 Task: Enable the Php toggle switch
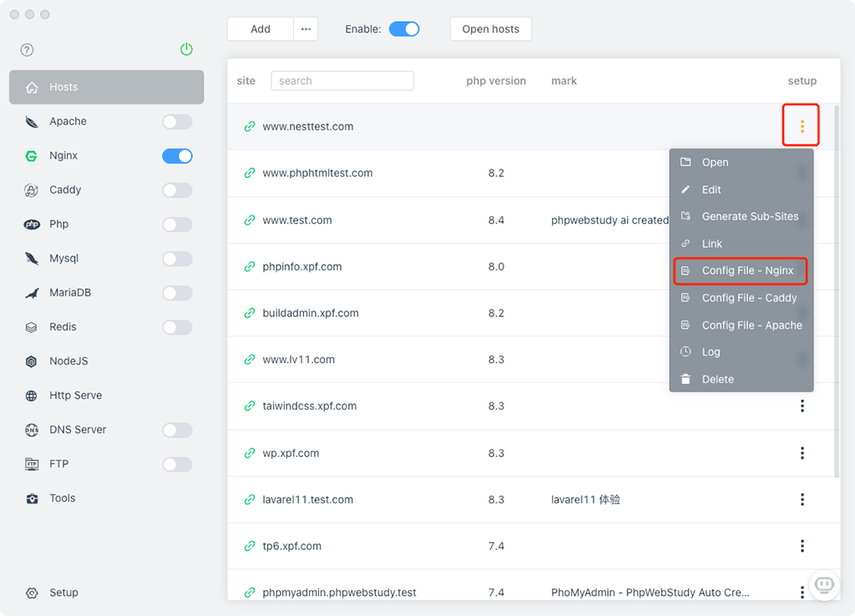pos(177,225)
